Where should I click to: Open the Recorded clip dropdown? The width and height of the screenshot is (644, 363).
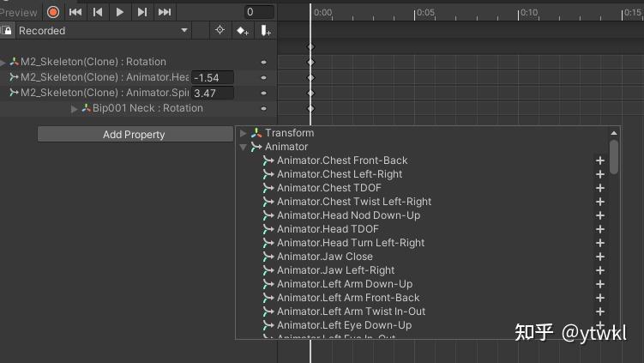103,30
